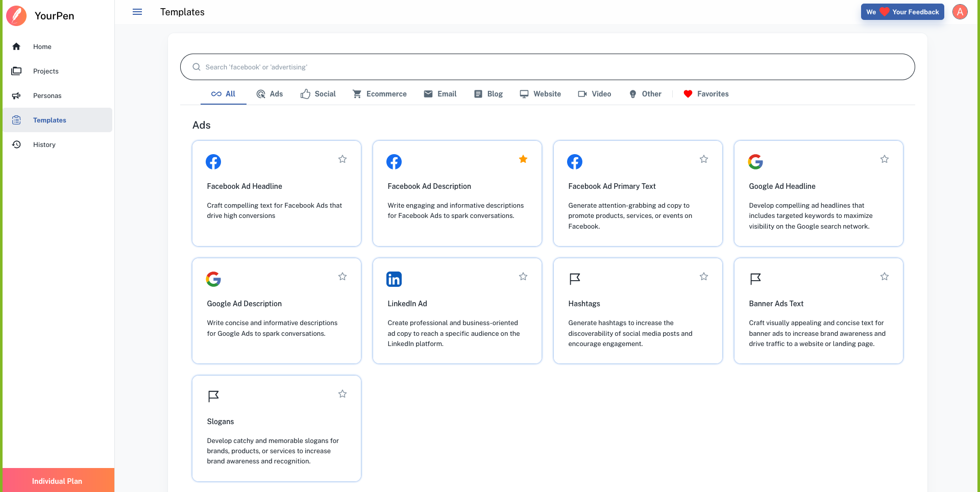The image size is (980, 492).
Task: Click the We love Your Feedback button
Action: click(x=902, y=12)
